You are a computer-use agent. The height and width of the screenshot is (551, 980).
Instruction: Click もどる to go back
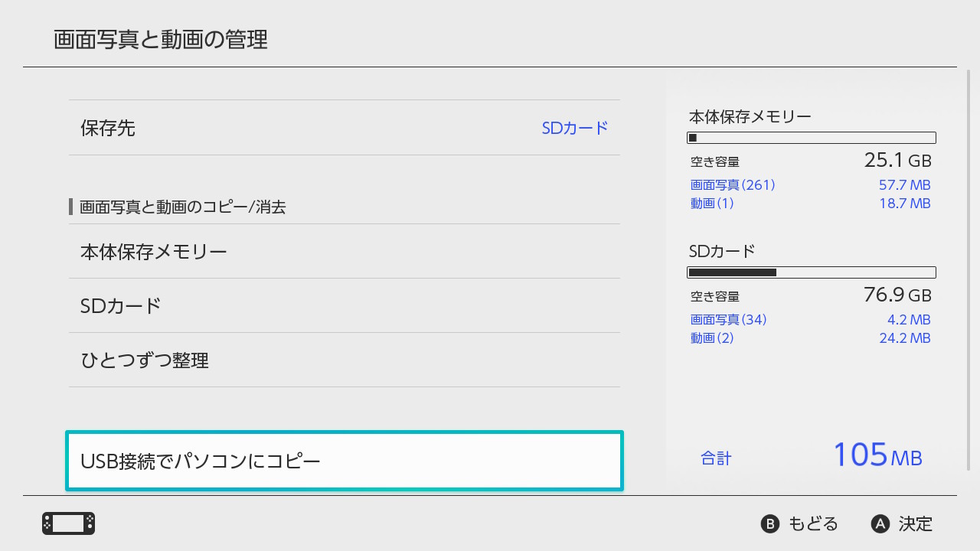pyautogui.click(x=799, y=524)
